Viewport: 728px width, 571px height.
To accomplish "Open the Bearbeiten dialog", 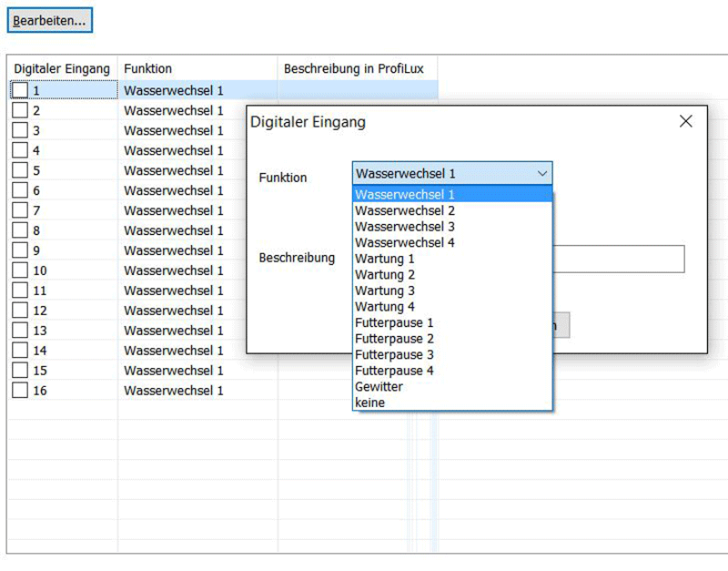I will click(49, 19).
